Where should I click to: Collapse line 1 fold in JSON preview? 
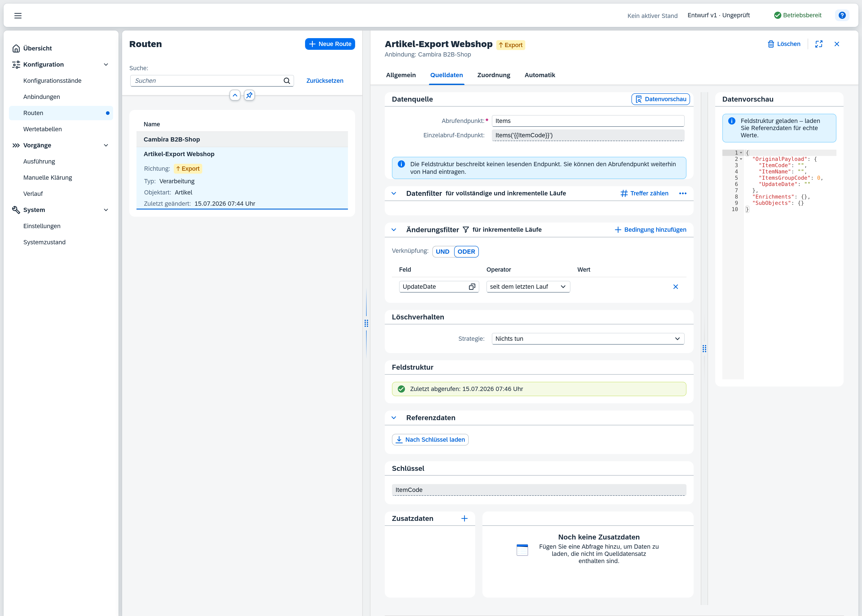click(741, 153)
